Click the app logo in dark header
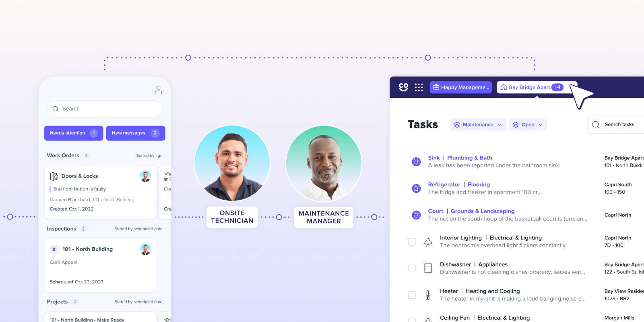The height and width of the screenshot is (322, 644). [403, 87]
